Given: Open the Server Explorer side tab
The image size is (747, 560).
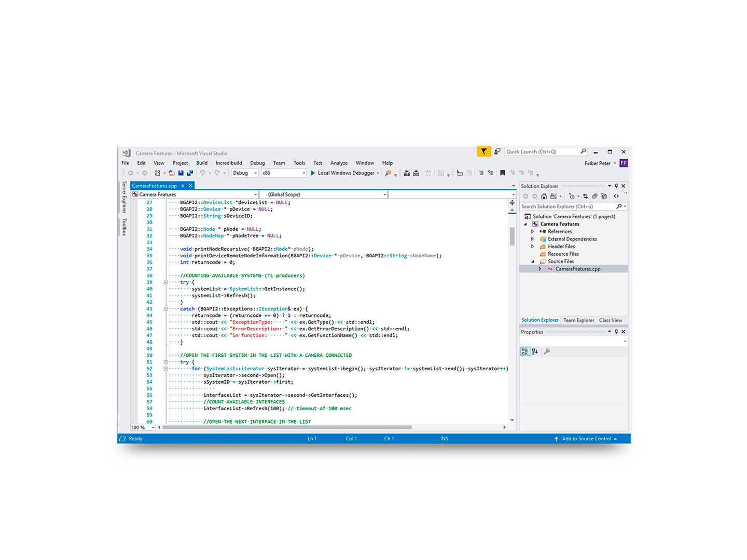Looking at the screenshot, I should pos(124,197).
